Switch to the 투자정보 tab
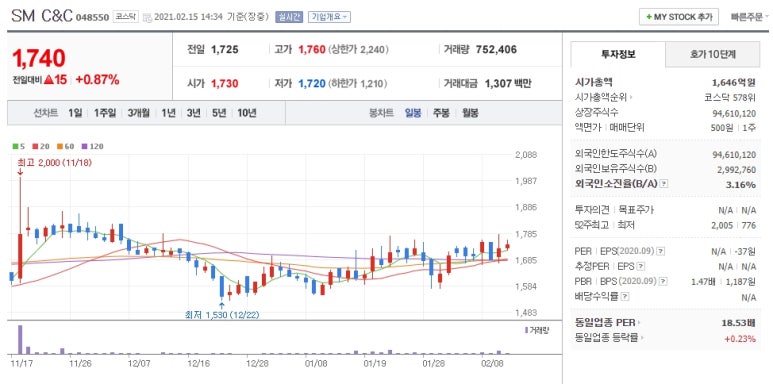This screenshot has height=384, width=773. tap(618, 54)
